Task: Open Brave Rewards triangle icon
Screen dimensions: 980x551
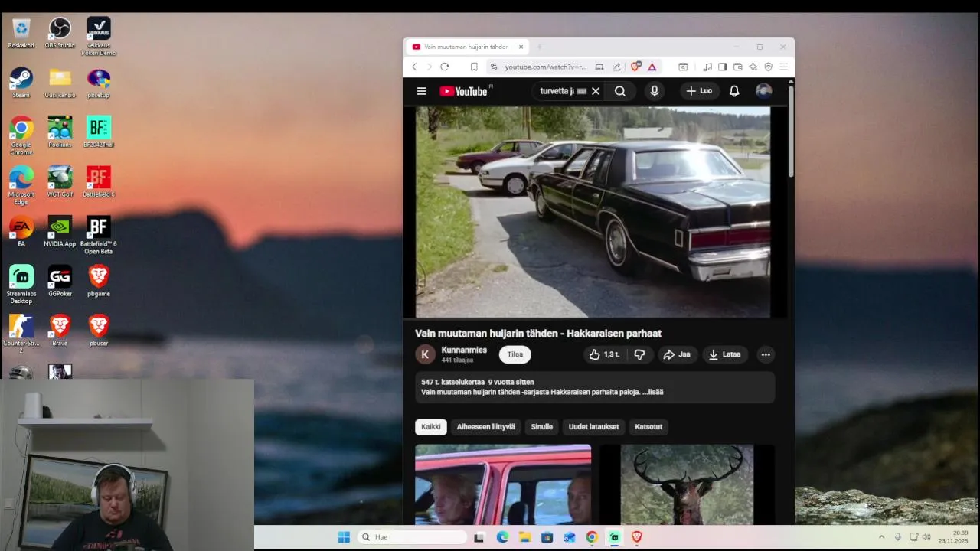Action: tap(652, 67)
